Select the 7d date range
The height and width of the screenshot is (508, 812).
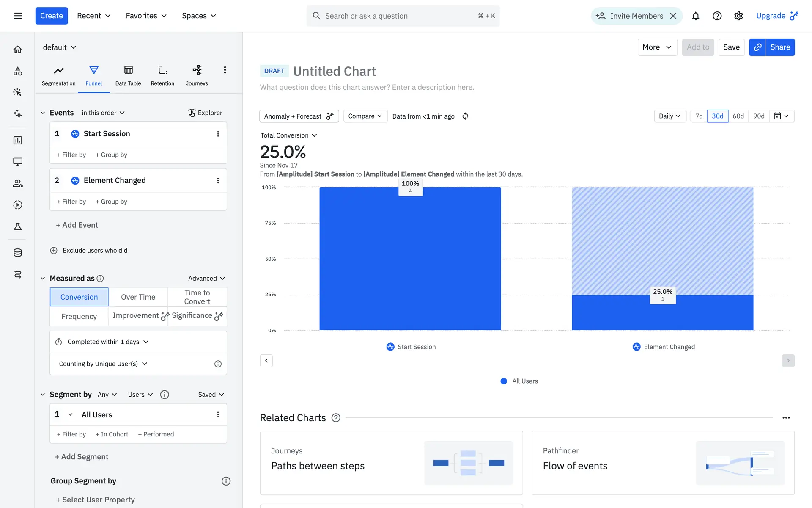[699, 116]
